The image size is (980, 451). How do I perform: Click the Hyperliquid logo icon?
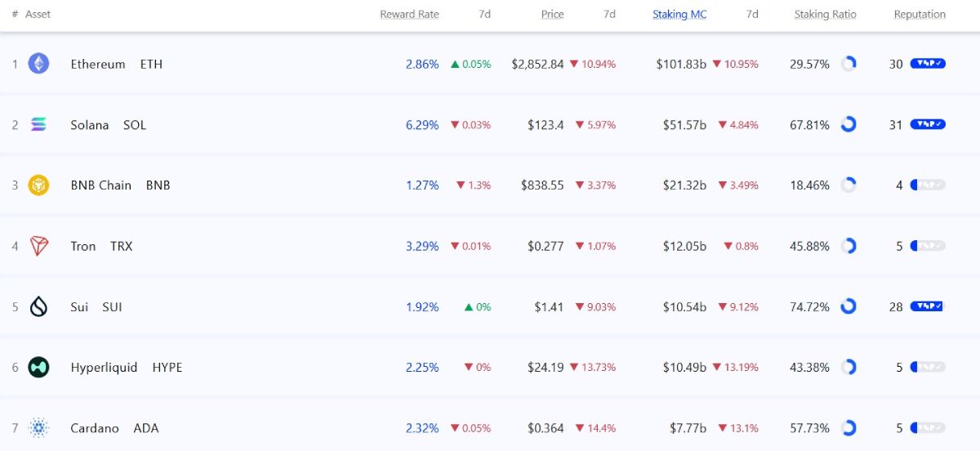point(38,368)
